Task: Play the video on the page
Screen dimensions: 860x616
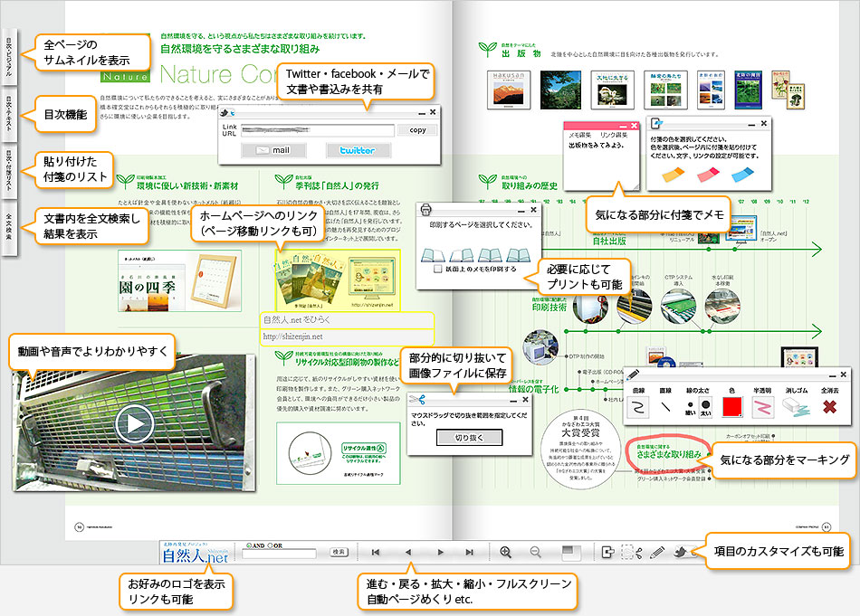Action: click(134, 423)
